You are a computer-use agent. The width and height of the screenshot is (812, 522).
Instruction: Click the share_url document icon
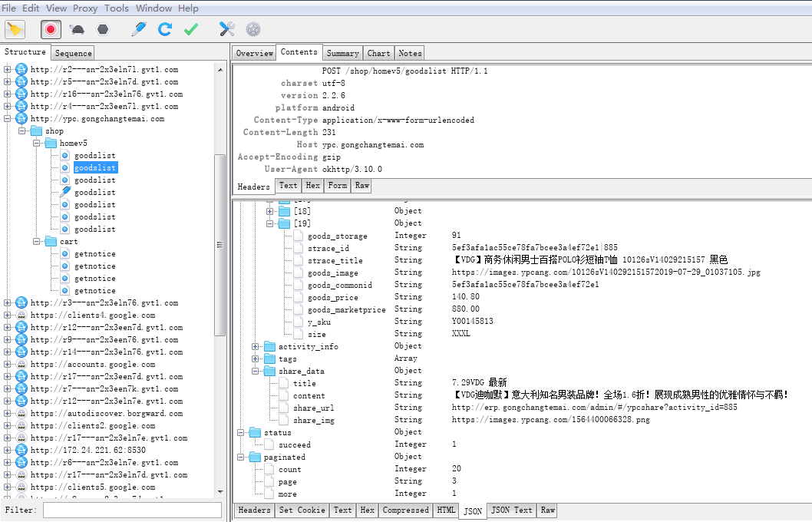click(284, 408)
